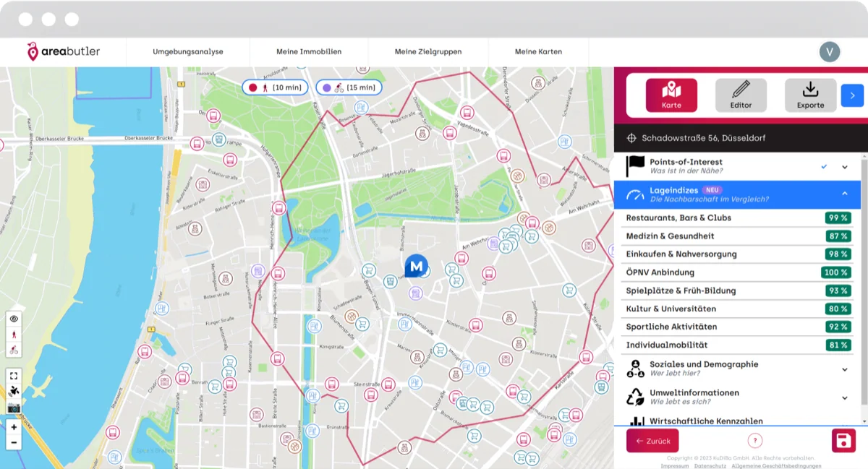Click 87 % score badge
The image size is (868, 469).
click(x=838, y=236)
